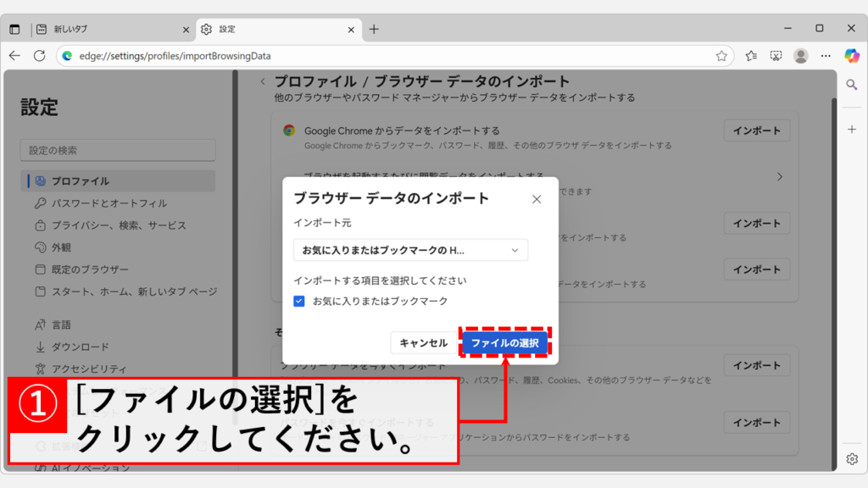This screenshot has height=488, width=868.
Task: Open the Favorites list icon
Action: (751, 56)
